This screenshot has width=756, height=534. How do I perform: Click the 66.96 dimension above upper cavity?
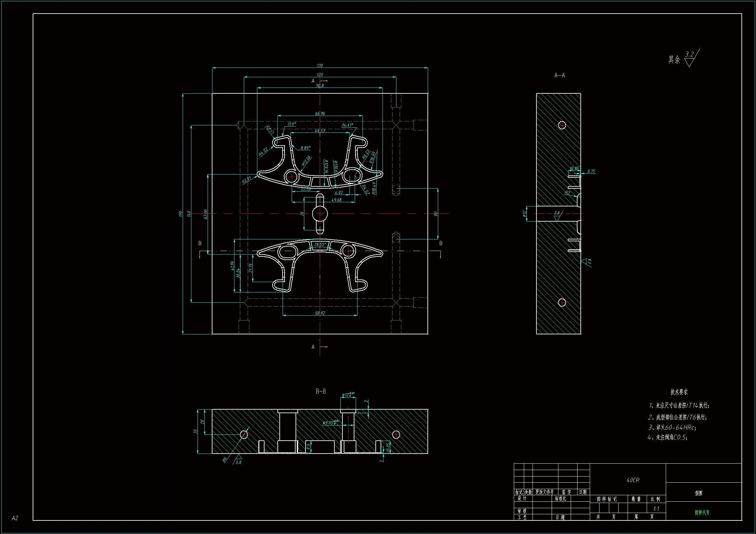320,113
